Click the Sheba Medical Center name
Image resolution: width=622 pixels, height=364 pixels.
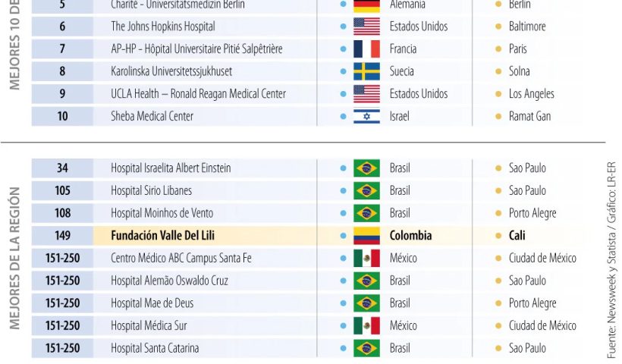point(152,117)
